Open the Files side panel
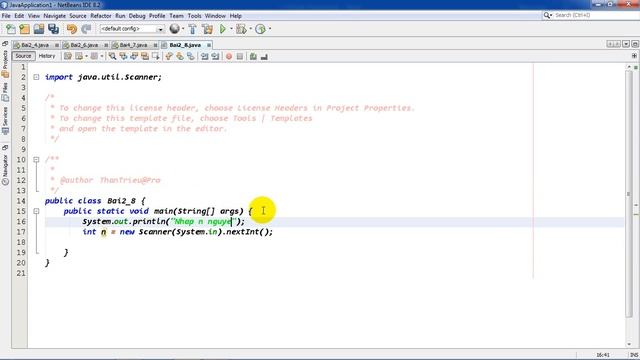The image size is (640, 360). [5, 92]
